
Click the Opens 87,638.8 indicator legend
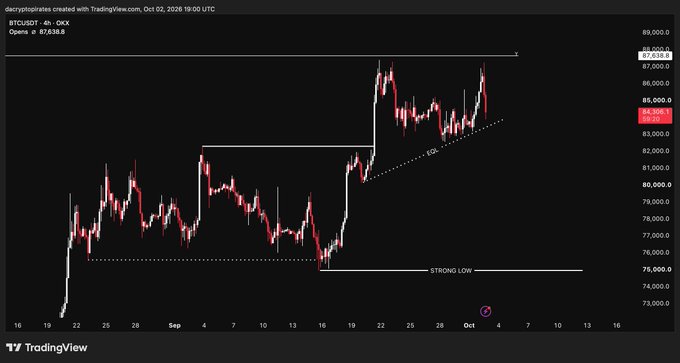pos(37,32)
